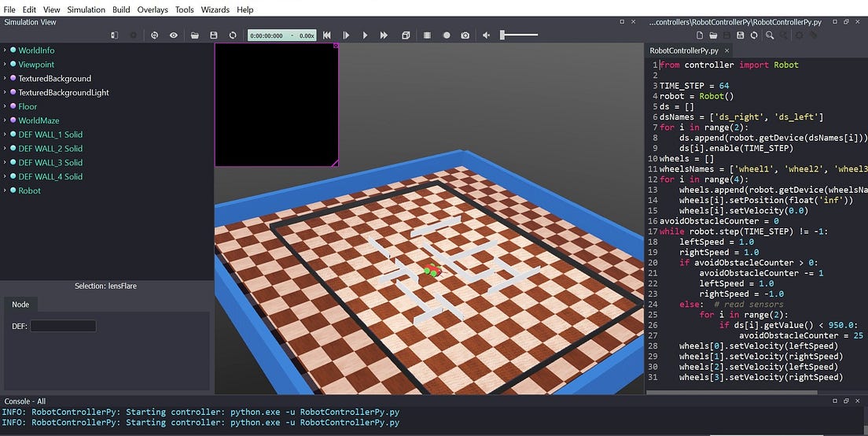Click the clean icon in editor toolbar

coord(813,35)
